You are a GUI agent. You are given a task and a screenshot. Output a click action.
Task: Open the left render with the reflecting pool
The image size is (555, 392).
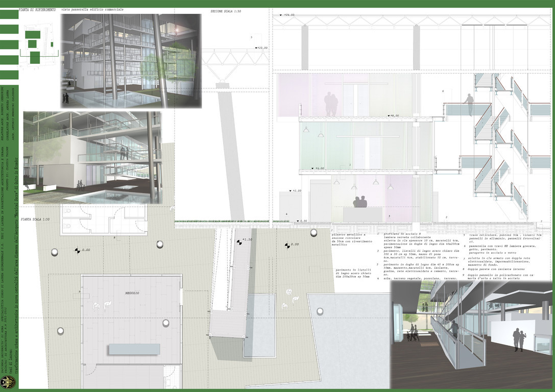(x=92, y=157)
